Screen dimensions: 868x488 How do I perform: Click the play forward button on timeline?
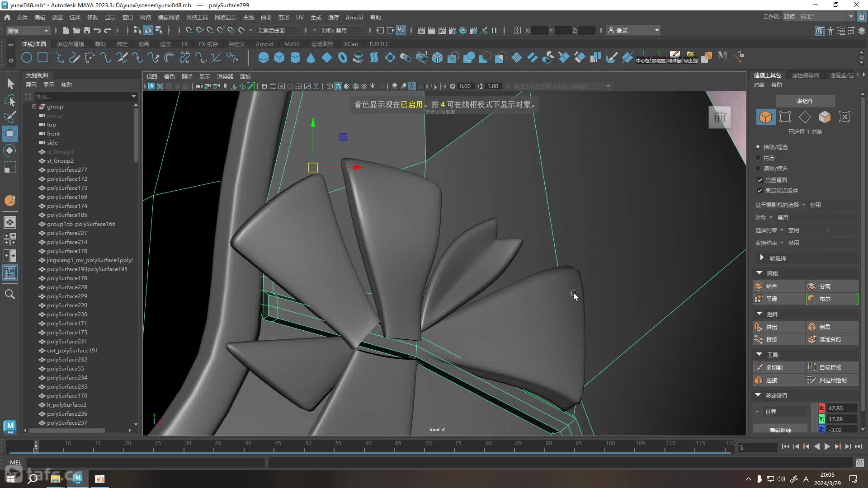(x=827, y=446)
